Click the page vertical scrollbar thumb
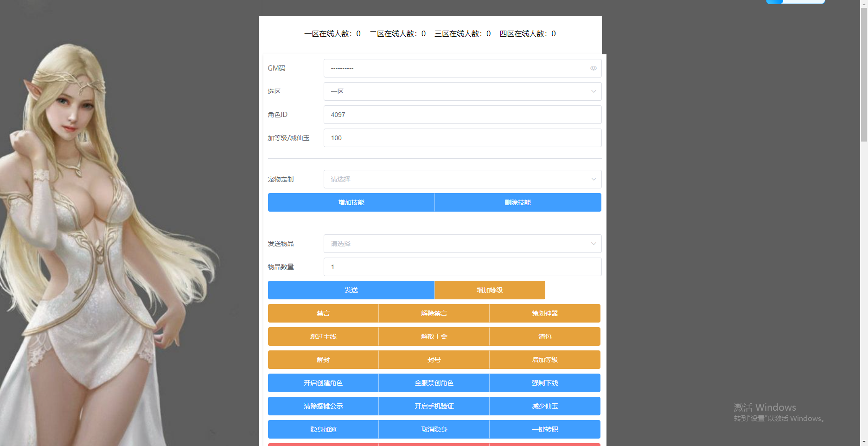The height and width of the screenshot is (446, 868). click(x=864, y=74)
